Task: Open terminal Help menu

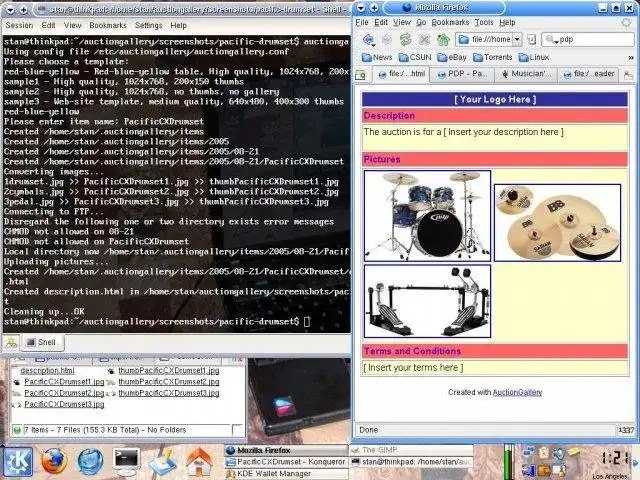Action: coord(178,25)
